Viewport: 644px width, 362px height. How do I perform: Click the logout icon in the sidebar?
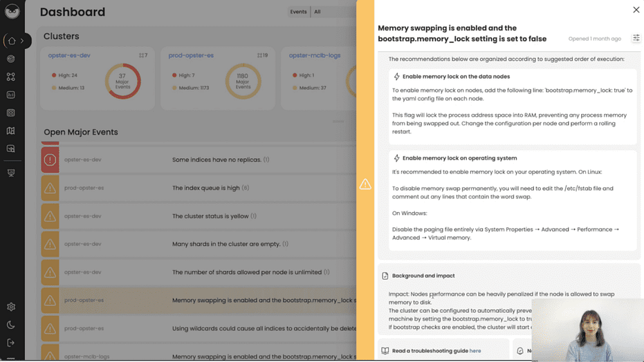[11, 343]
